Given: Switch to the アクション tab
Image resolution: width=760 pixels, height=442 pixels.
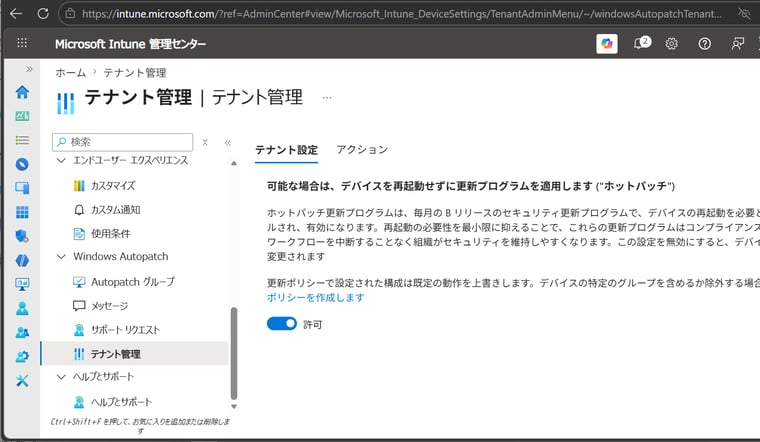Looking at the screenshot, I should (x=363, y=150).
